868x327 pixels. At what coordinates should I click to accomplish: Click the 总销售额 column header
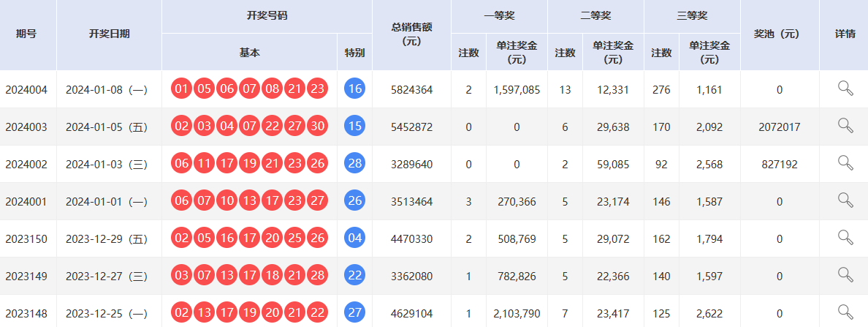click(411, 34)
